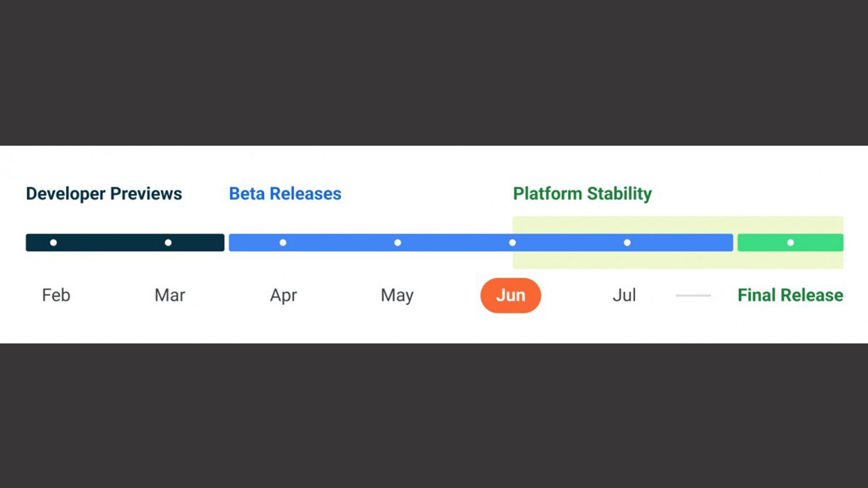Click the green Final Release label

[x=790, y=295]
